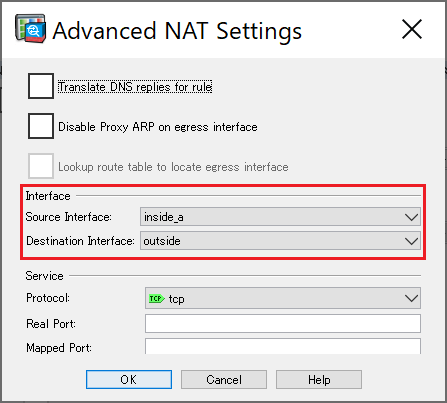Tick the Disable Proxy ARP checkbox box
Screen dimensions: 447x403
tap(41, 126)
